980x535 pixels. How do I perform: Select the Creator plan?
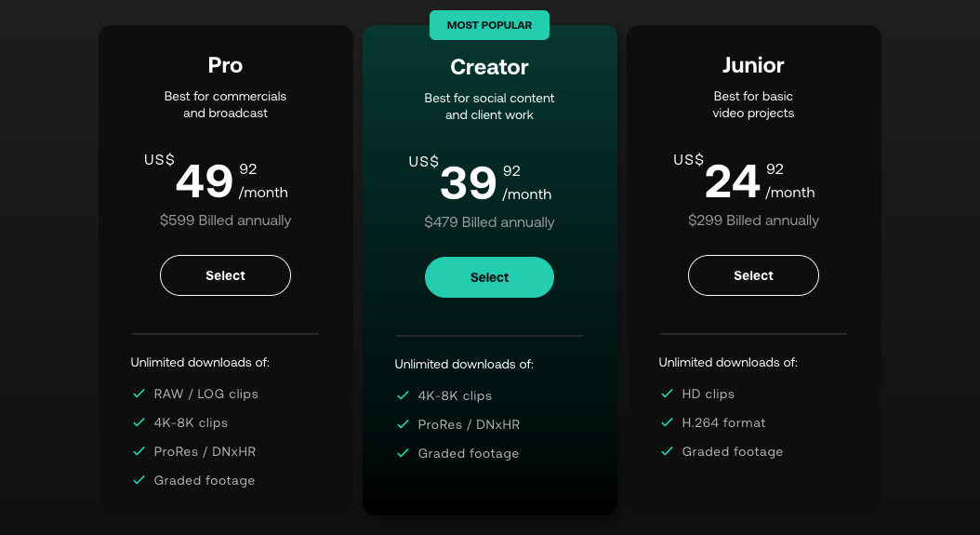coord(489,277)
